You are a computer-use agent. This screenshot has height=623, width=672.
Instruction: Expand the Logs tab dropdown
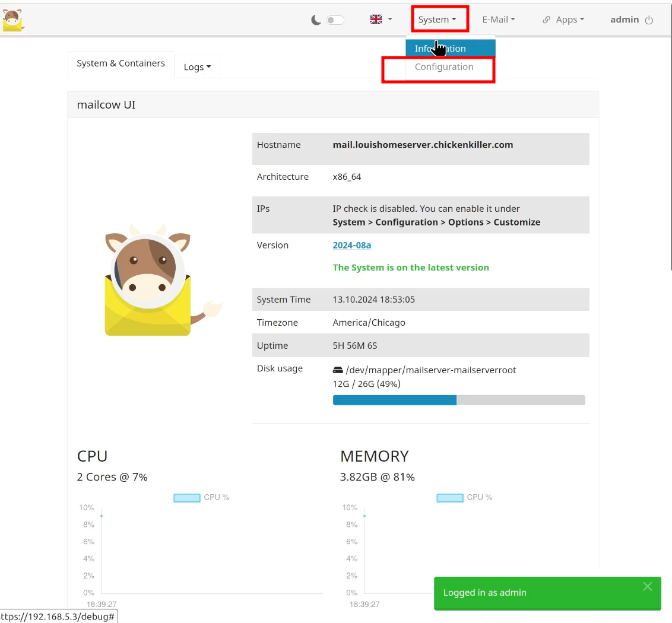pos(197,67)
